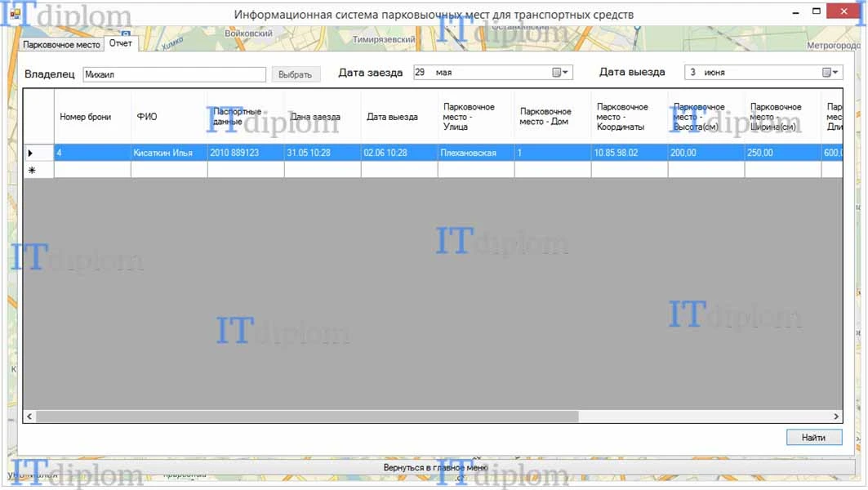This screenshot has height=490, width=868.
Task: Click the cell 31.05 10:28
Action: click(323, 153)
